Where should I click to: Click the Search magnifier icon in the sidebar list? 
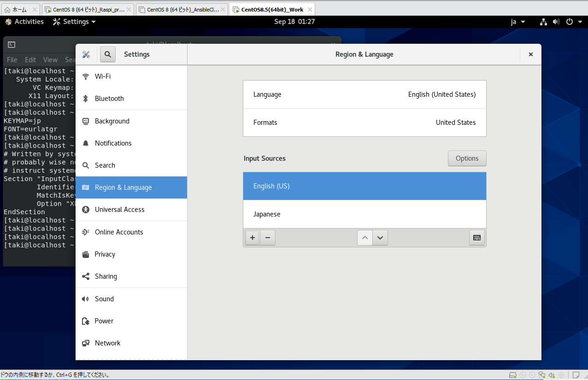coord(85,165)
